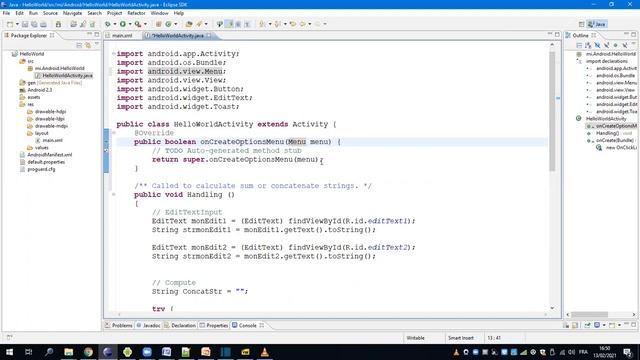Open the Navigate menu
Viewport: 640px width, 360px height.
(x=72, y=13)
